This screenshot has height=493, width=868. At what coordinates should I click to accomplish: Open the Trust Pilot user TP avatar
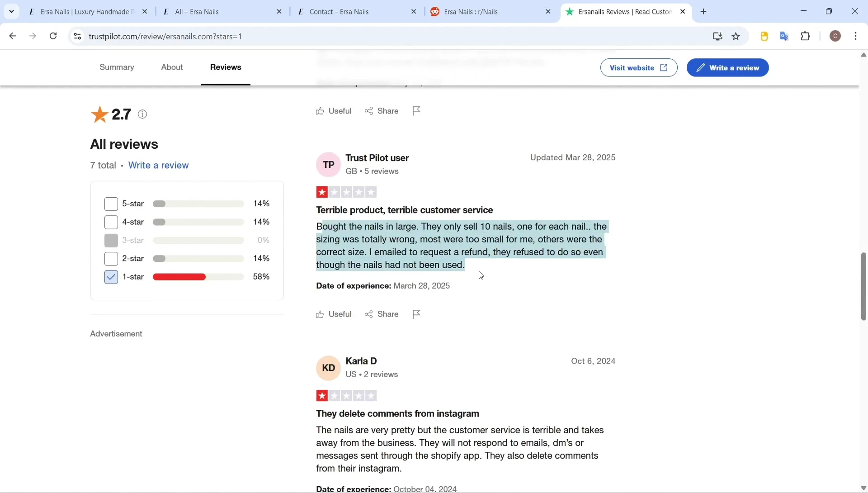pos(328,165)
